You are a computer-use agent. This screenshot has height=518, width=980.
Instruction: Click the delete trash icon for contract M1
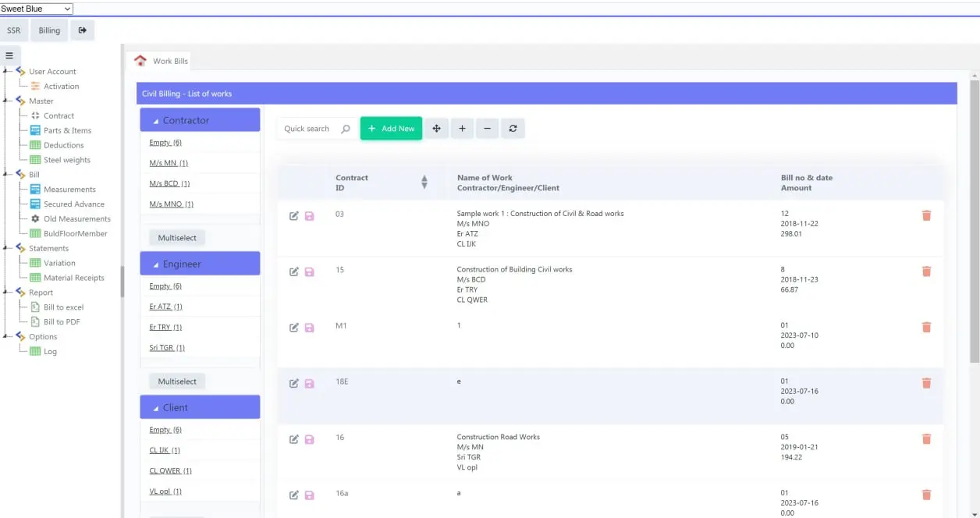(x=926, y=327)
